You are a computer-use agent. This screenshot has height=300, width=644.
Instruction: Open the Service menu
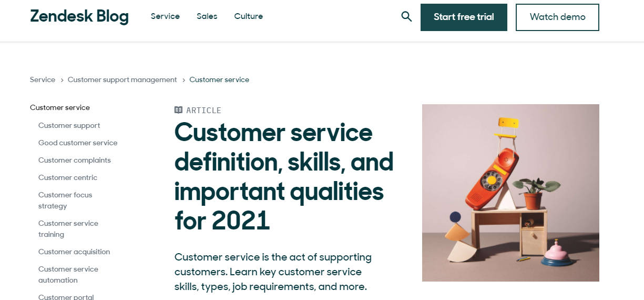click(165, 16)
